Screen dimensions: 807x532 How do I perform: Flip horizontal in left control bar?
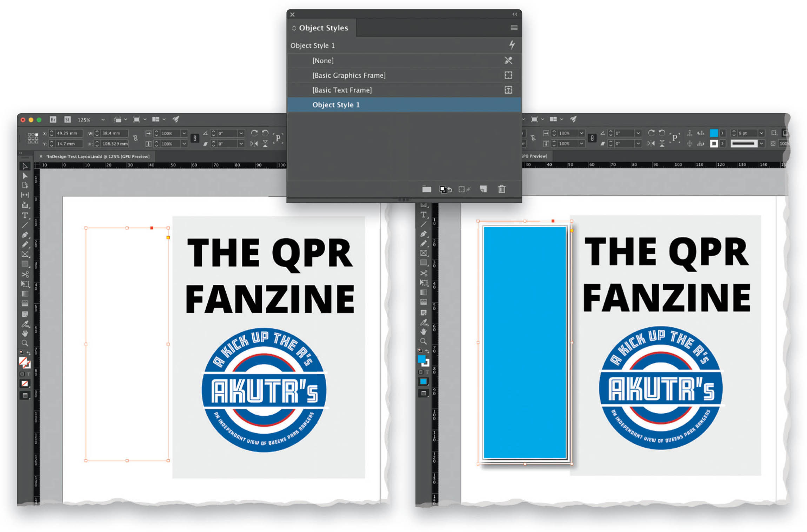tap(254, 143)
